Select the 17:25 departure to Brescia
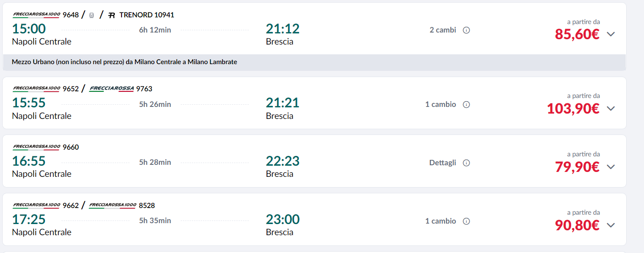 point(29,220)
